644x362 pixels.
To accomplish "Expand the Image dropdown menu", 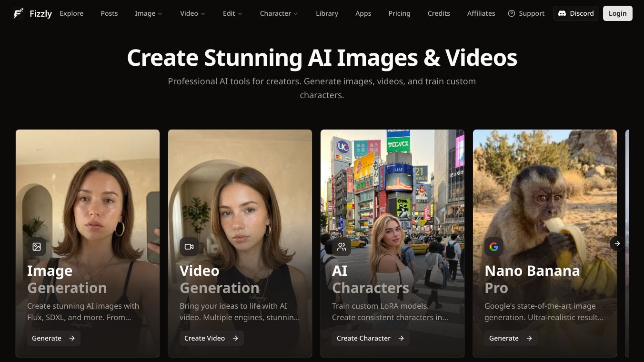I will pyautogui.click(x=148, y=13).
